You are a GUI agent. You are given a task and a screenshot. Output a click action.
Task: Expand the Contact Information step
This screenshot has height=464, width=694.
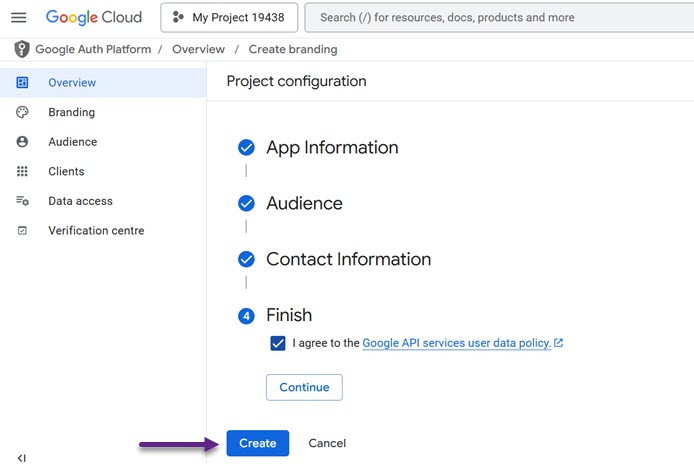(x=348, y=260)
